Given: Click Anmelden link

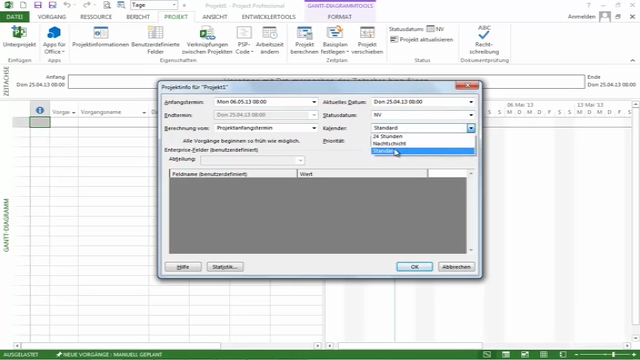Looking at the screenshot, I should pos(581,17).
